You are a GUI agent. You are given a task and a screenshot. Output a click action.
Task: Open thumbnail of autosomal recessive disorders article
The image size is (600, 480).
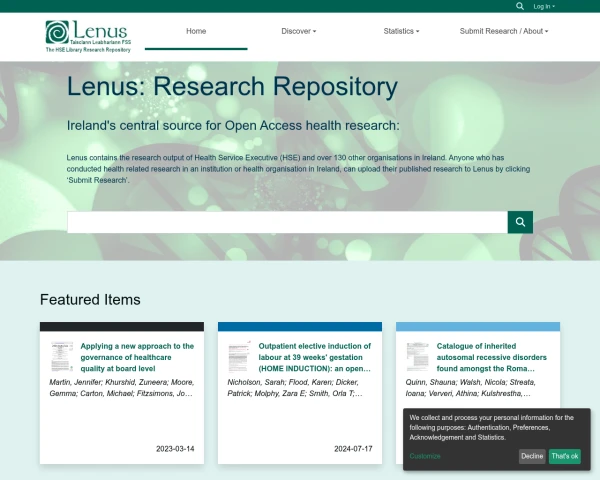pyautogui.click(x=417, y=357)
